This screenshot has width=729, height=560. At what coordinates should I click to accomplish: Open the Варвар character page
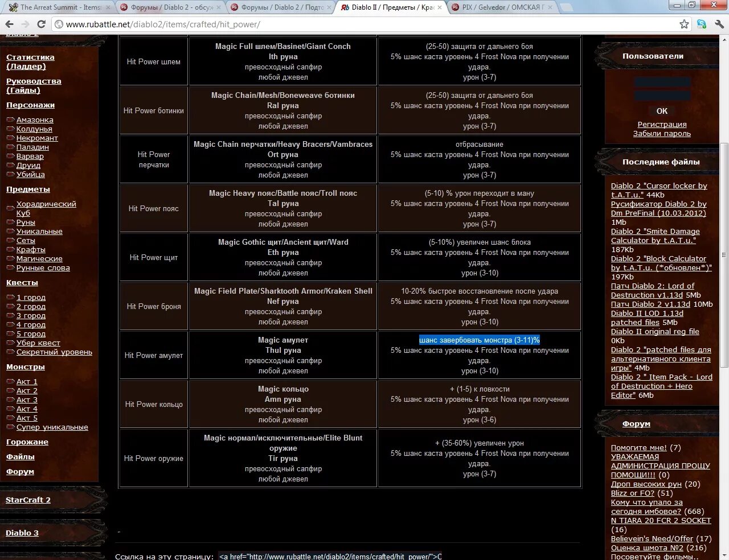pyautogui.click(x=30, y=157)
